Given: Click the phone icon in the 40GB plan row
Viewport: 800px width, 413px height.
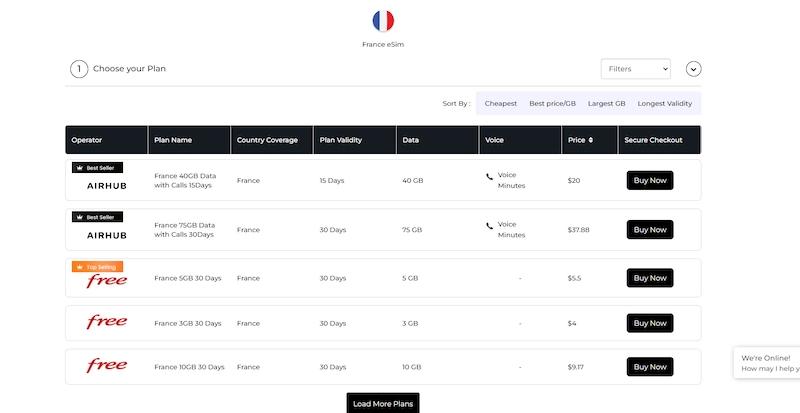Looking at the screenshot, I should click(489, 176).
